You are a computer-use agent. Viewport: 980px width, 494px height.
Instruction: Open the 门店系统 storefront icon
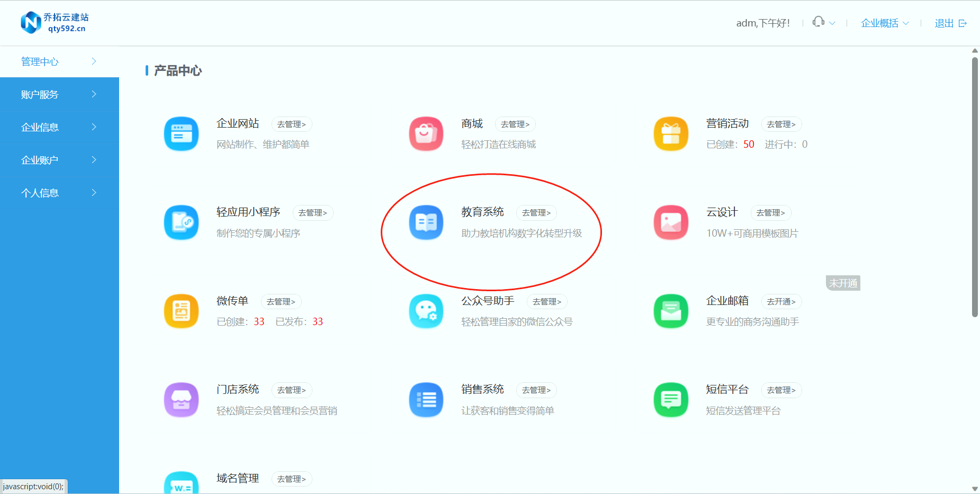click(181, 400)
